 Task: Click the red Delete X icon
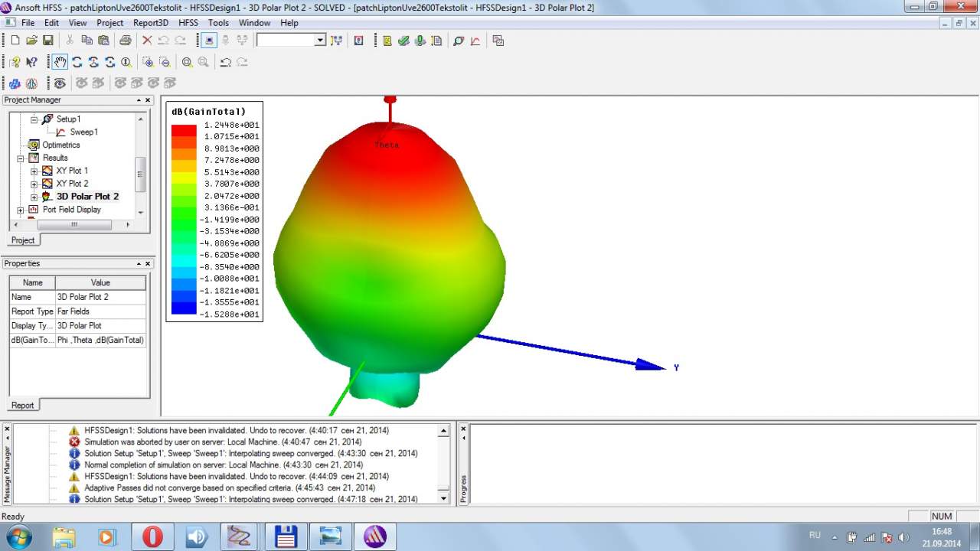pos(147,41)
